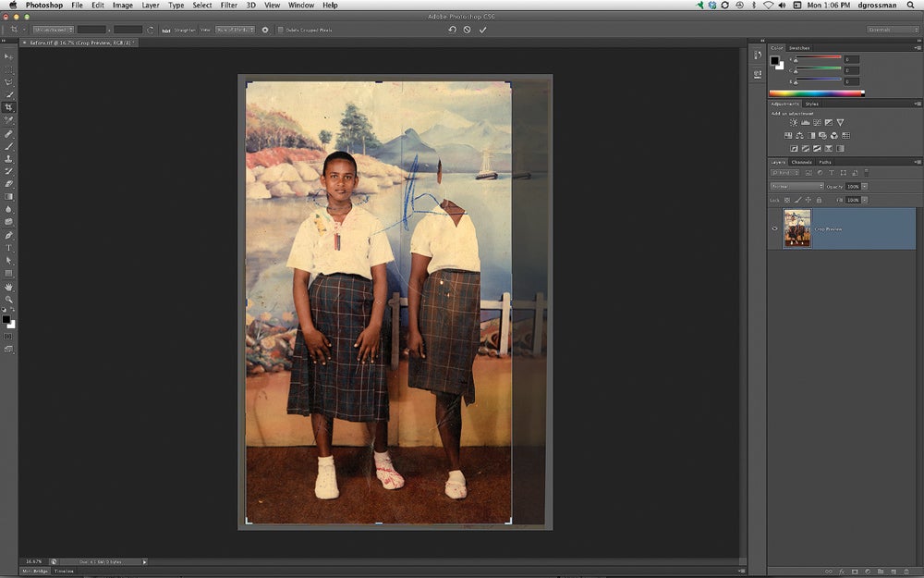Select the Rectangular Marquee tool
The image size is (924, 578).
8,69
